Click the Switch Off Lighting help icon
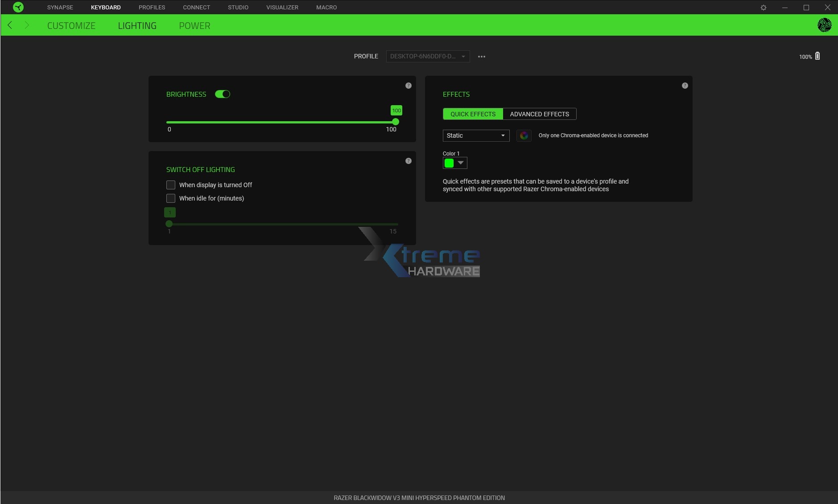The image size is (838, 504). [408, 160]
